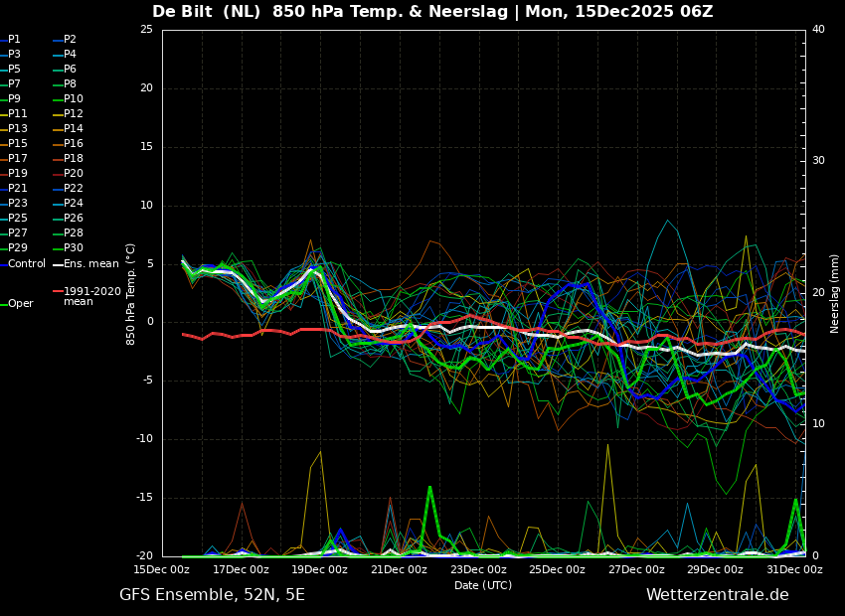Click the Oper legend label

(x=22, y=304)
